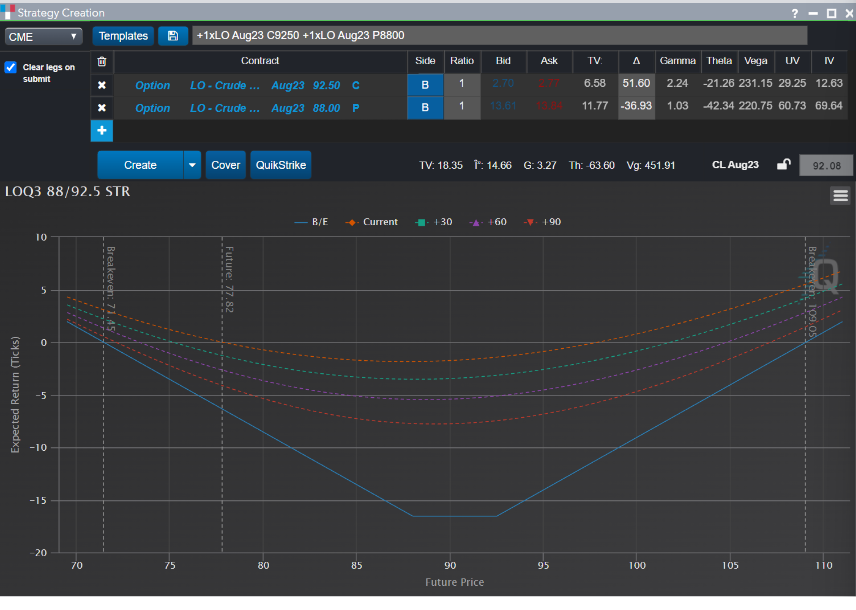Image resolution: width=856 pixels, height=610 pixels.
Task: Click the padlock icon beside CL Aug23
Action: 784,165
